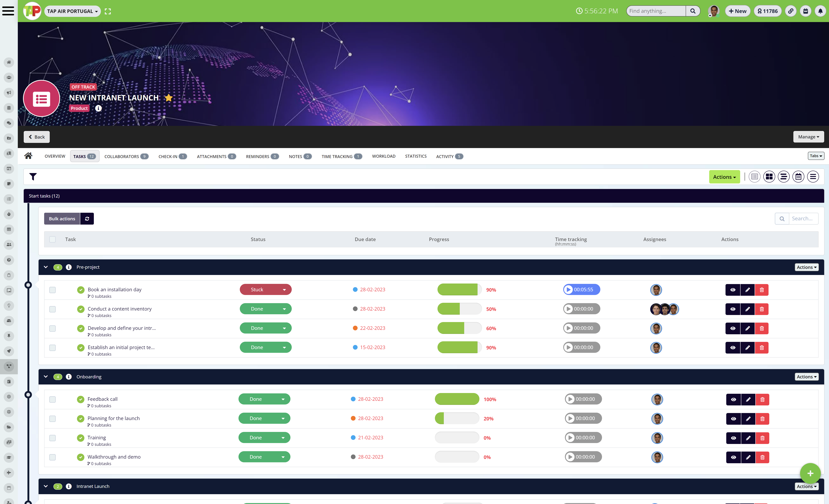The width and height of the screenshot is (829, 504).
Task: Tick the checkbox for Conduct a content inventory
Action: coord(52,309)
